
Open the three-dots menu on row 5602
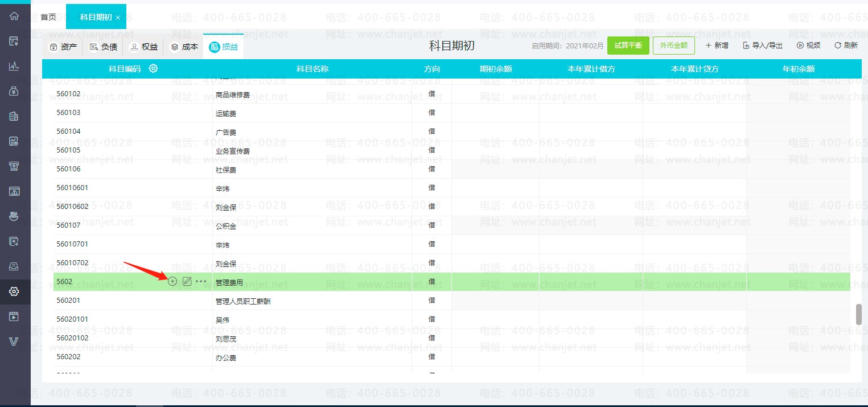[201, 281]
